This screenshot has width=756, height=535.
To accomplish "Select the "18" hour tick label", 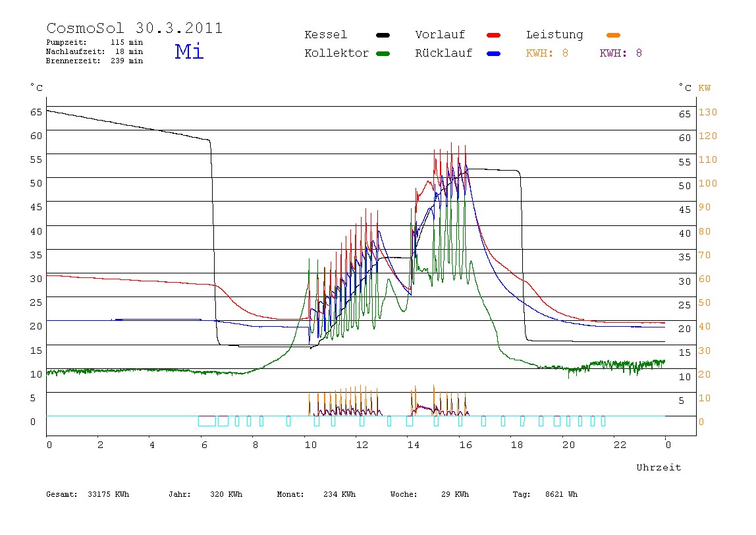I will point(517,445).
